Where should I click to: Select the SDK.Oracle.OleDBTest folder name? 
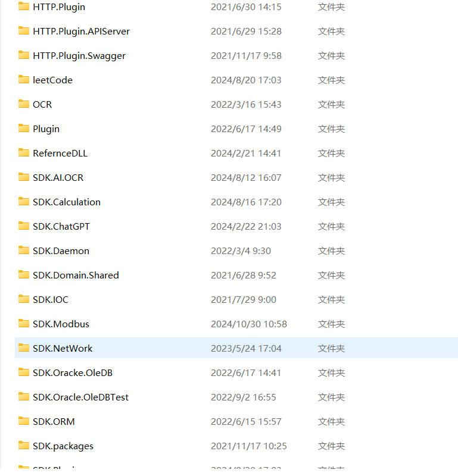pos(81,397)
